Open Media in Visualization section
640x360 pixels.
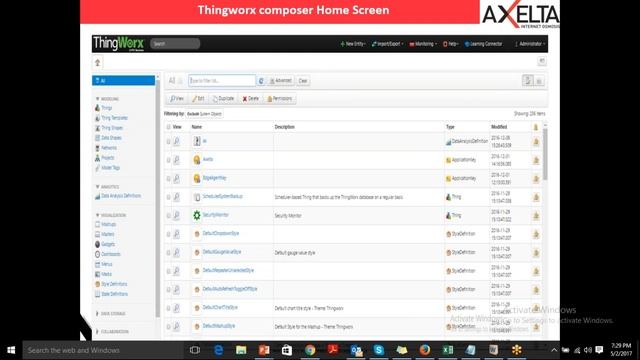[103, 274]
